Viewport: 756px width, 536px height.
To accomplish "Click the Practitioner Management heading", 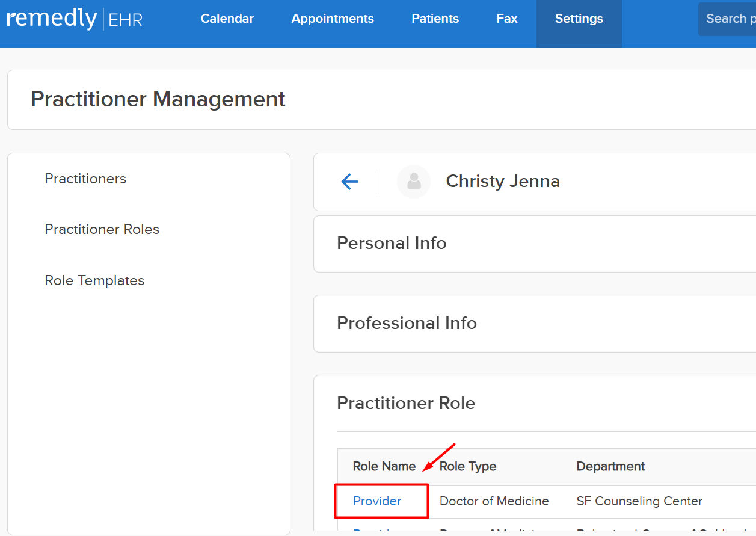I will tap(158, 99).
